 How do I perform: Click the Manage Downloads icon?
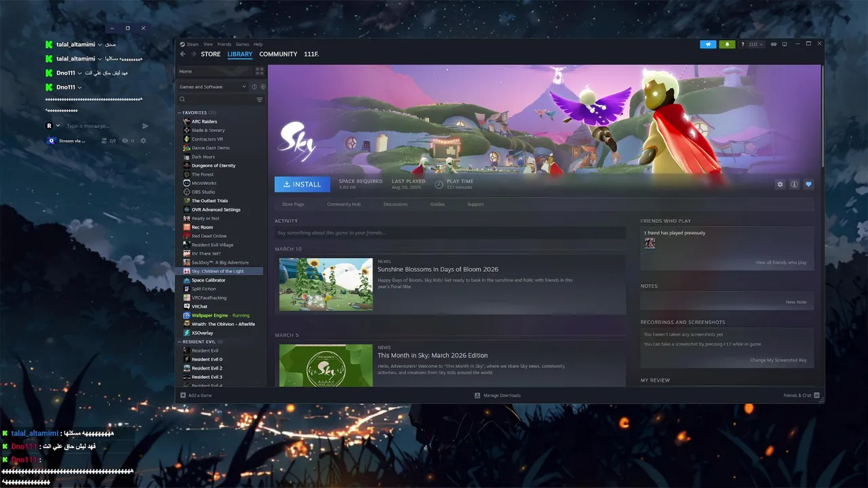click(477, 395)
